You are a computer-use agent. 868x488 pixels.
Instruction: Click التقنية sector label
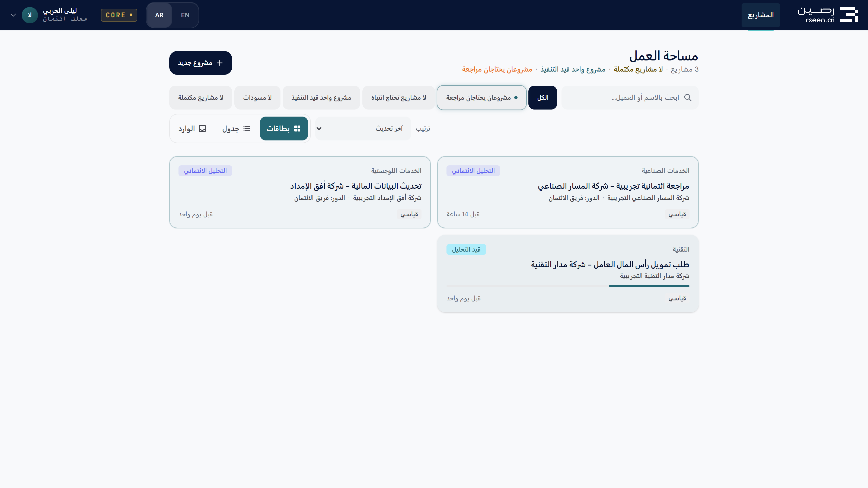[x=681, y=249]
